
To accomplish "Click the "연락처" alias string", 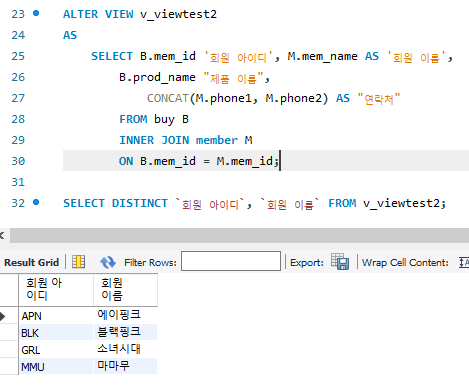I will click(x=379, y=98).
